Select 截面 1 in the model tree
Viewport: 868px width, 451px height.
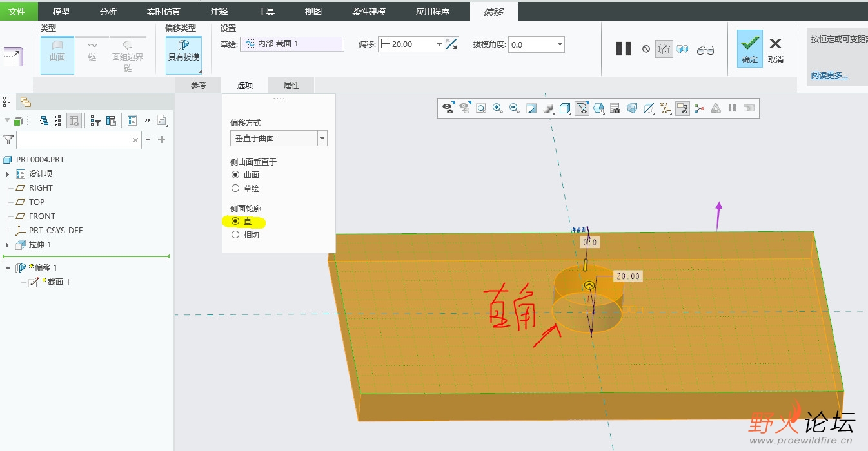(58, 282)
